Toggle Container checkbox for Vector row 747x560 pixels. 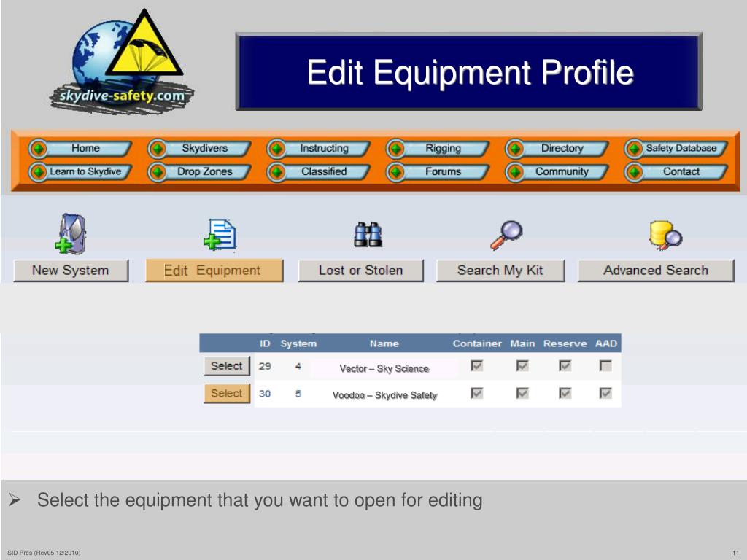476,366
